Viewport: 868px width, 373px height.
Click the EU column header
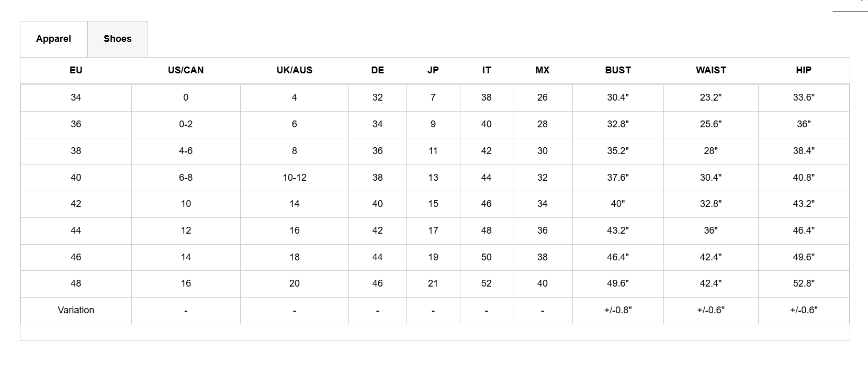[x=76, y=70]
